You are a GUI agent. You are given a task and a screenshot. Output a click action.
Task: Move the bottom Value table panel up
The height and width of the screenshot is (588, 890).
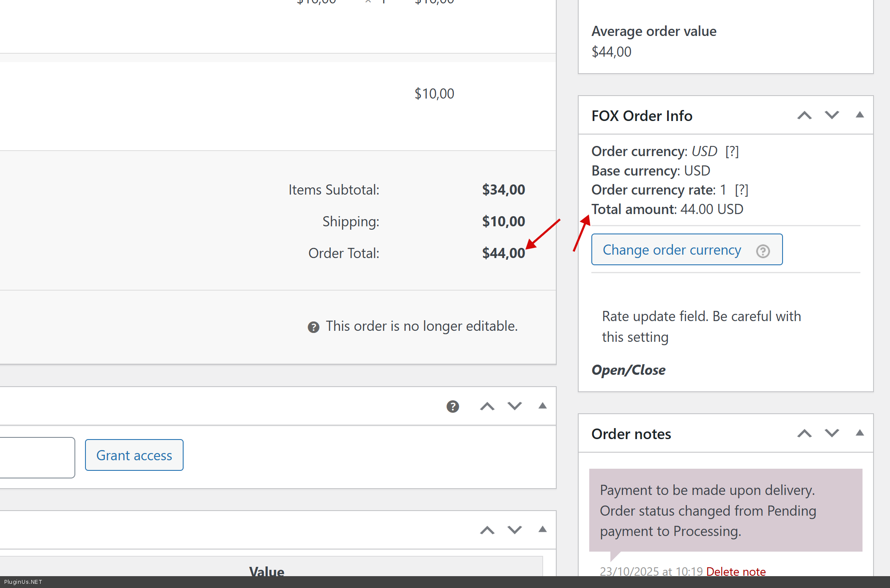click(487, 530)
